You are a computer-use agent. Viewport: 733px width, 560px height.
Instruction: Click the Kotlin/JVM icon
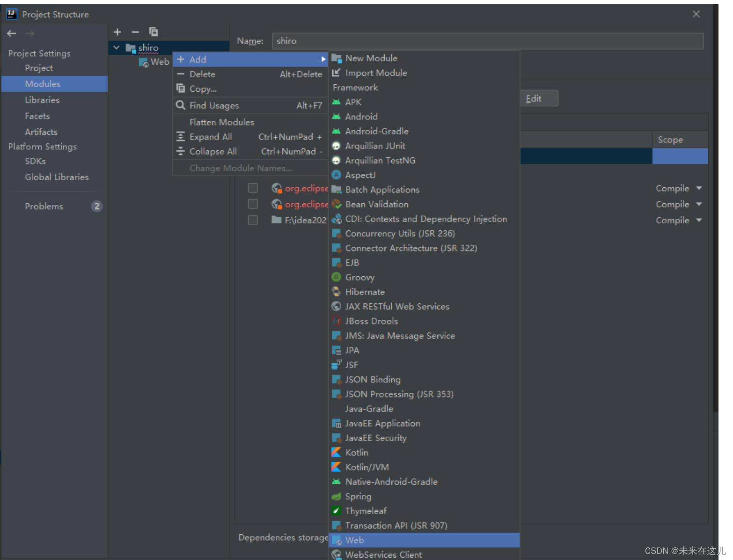[336, 467]
